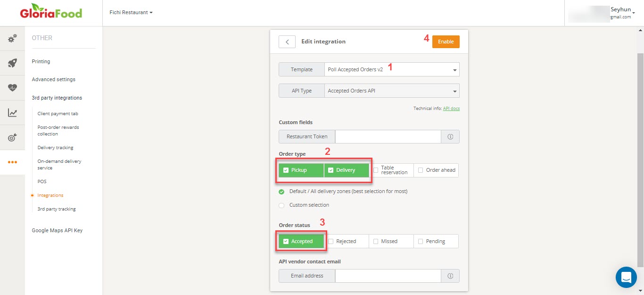Open the Template dropdown
The height and width of the screenshot is (295, 644).
tap(455, 69)
